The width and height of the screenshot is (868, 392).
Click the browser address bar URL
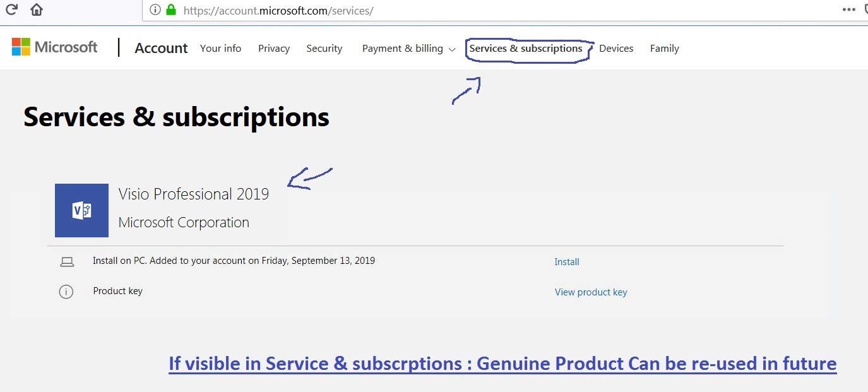click(278, 11)
